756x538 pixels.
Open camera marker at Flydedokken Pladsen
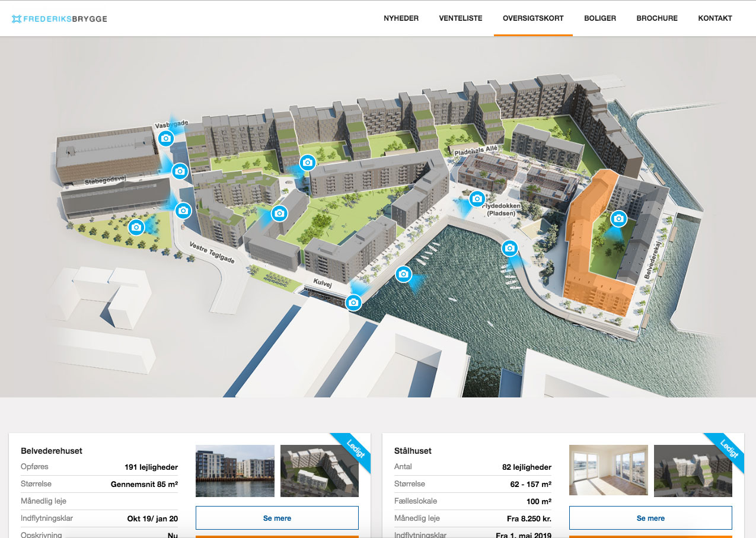(x=477, y=199)
